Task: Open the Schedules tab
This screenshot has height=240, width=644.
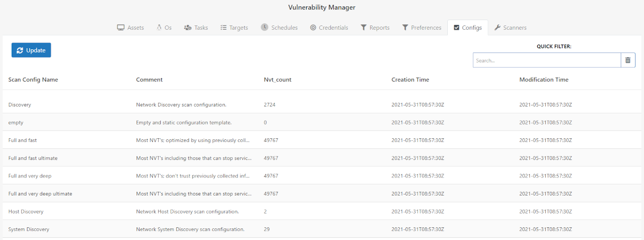Action: coord(279,28)
